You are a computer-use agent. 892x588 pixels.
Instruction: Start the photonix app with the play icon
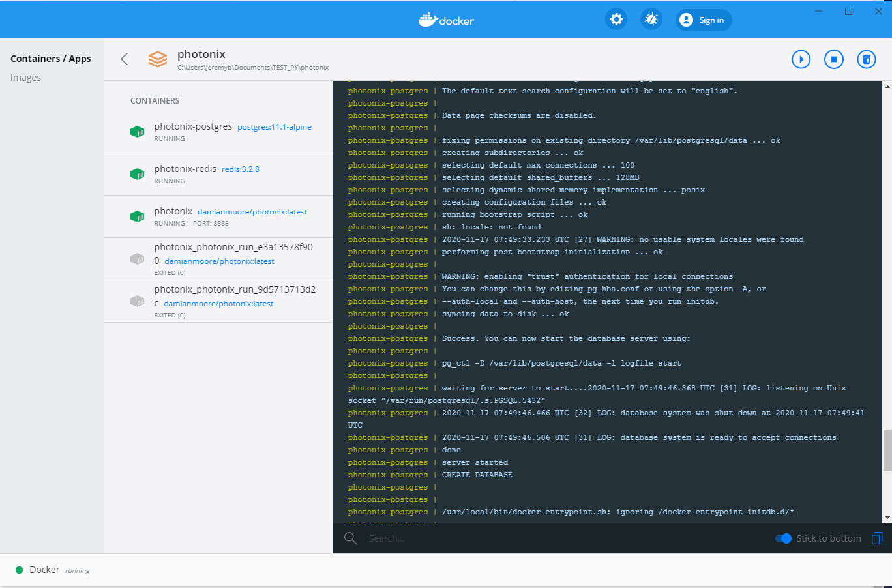tap(801, 59)
